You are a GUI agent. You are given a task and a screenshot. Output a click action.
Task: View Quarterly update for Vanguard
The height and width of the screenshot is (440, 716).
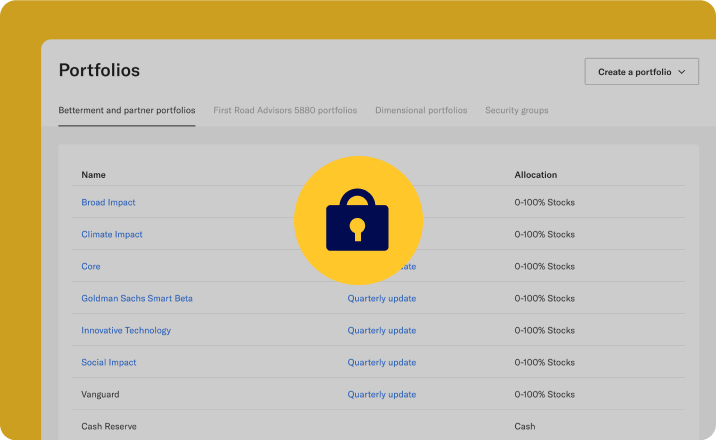click(382, 394)
